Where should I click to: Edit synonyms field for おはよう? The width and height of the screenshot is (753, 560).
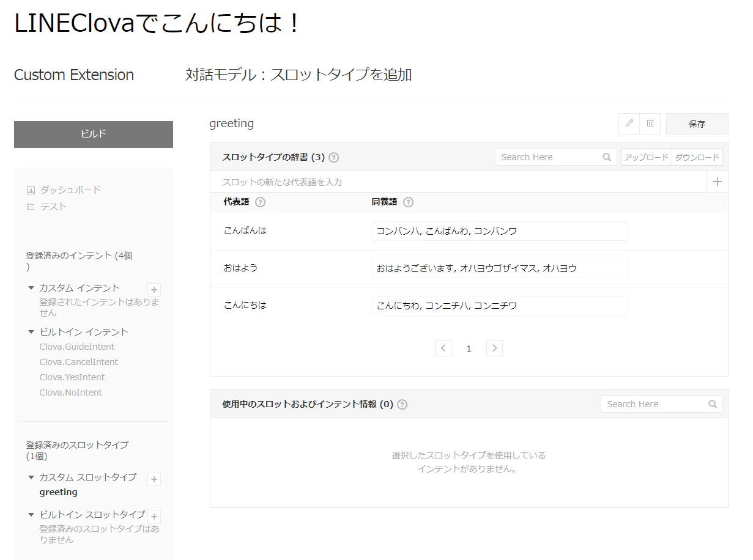[500, 268]
